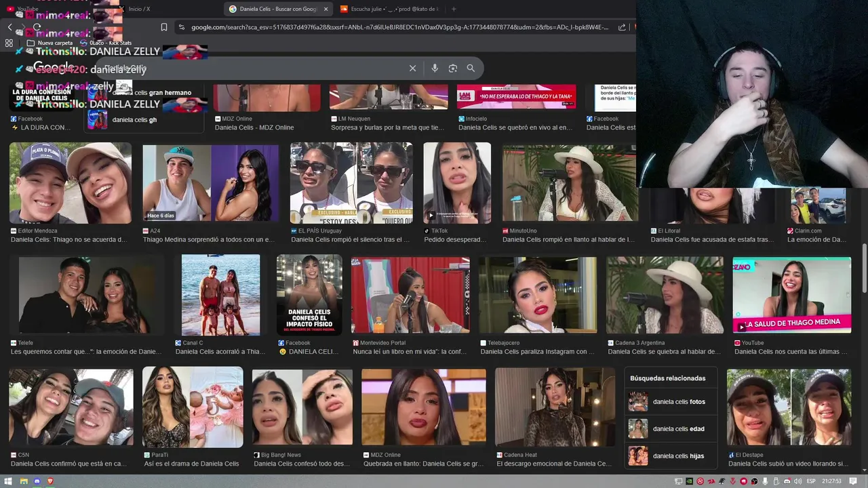
Task: Open the apps grid in bookmarks bar
Action: (9, 43)
